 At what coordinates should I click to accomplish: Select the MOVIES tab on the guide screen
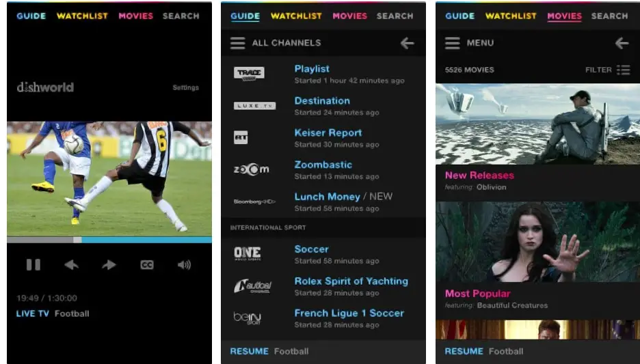(350, 16)
